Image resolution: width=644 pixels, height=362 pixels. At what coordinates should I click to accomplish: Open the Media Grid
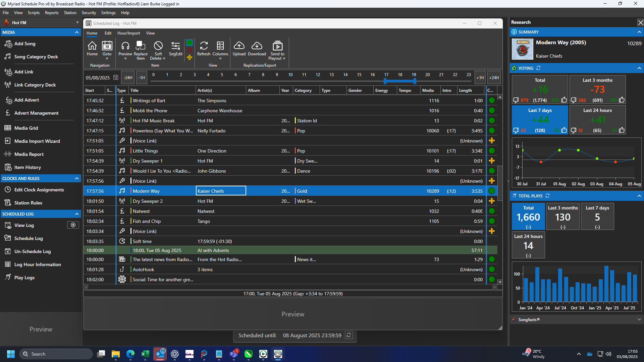click(x=26, y=128)
